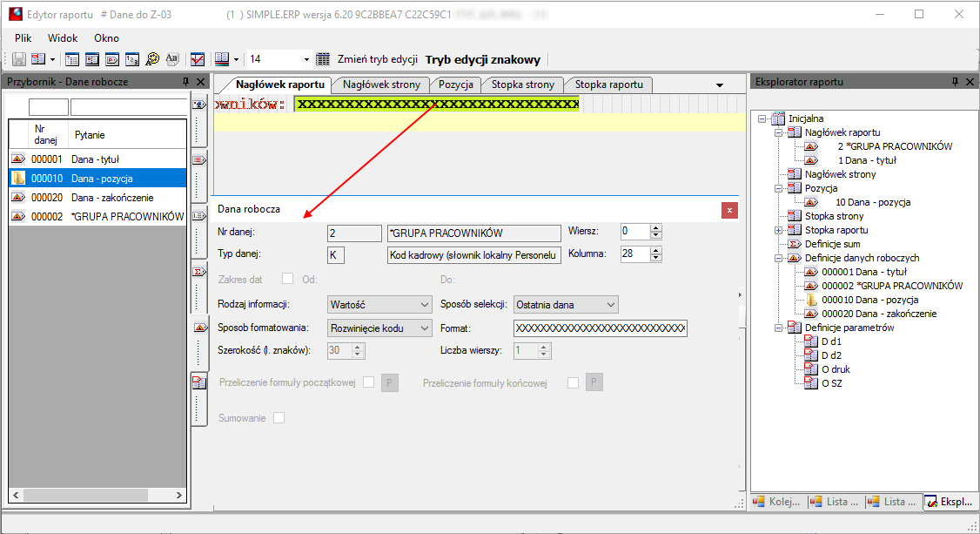The image size is (980, 534).
Task: Click the color palette font icon
Action: 152,59
